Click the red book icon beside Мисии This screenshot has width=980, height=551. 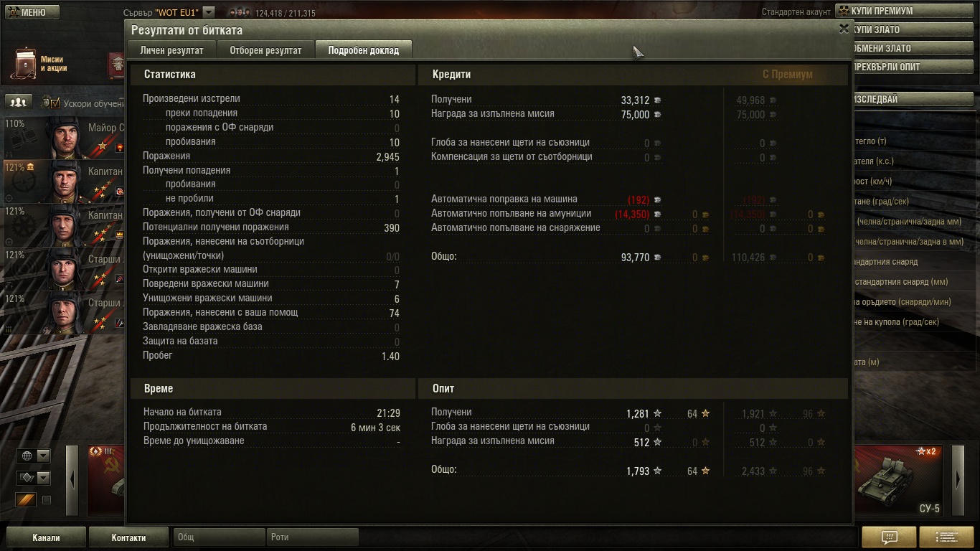click(116, 65)
